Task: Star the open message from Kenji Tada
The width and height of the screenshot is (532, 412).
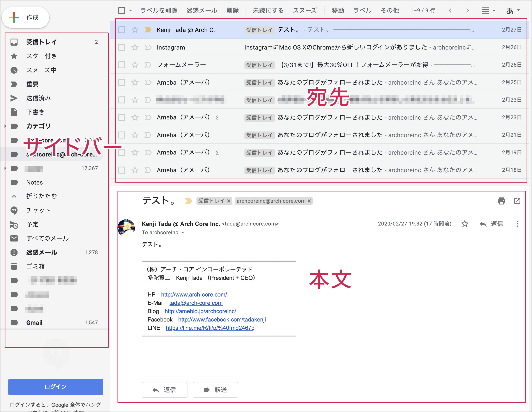Action: point(465,224)
